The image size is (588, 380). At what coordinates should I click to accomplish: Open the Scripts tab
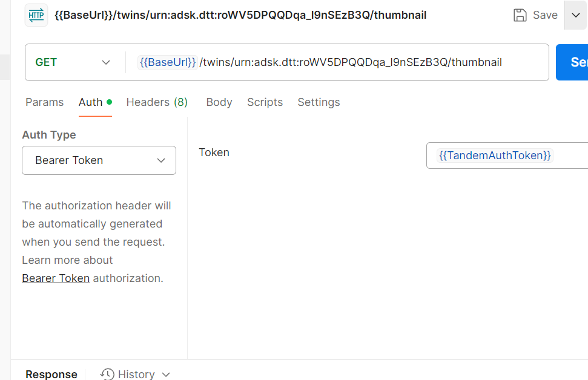(x=265, y=102)
